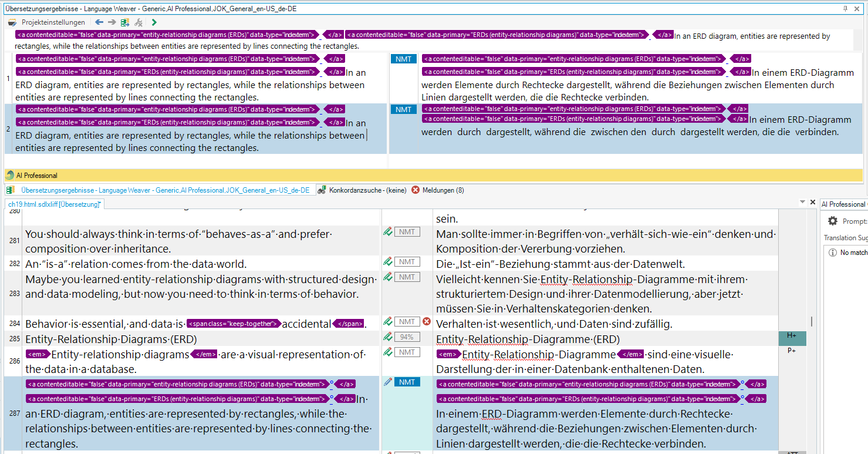The width and height of the screenshot is (868, 454).
Task: Click the gear icon beside Prompt
Action: [x=832, y=221]
